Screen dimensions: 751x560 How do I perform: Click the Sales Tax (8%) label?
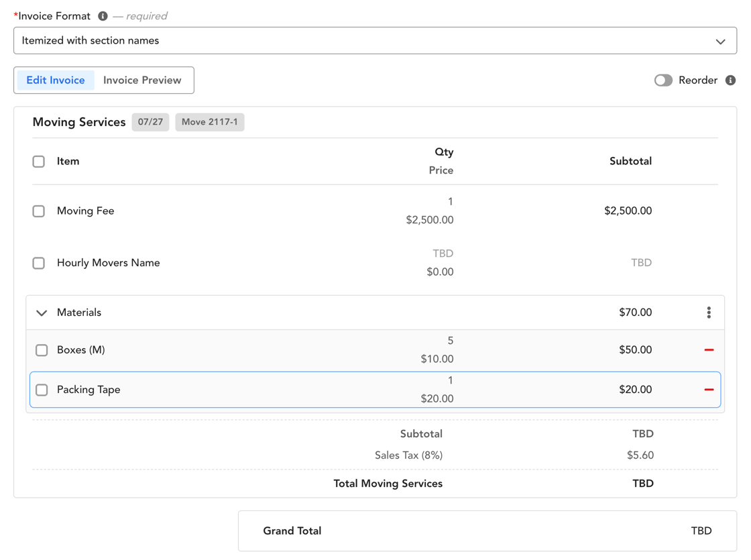pyautogui.click(x=408, y=455)
